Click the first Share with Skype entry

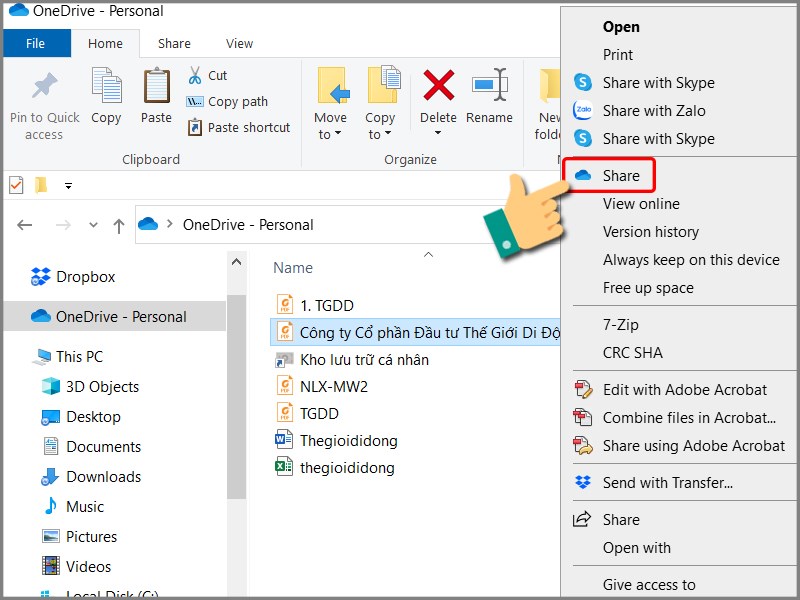pyautogui.click(x=658, y=83)
